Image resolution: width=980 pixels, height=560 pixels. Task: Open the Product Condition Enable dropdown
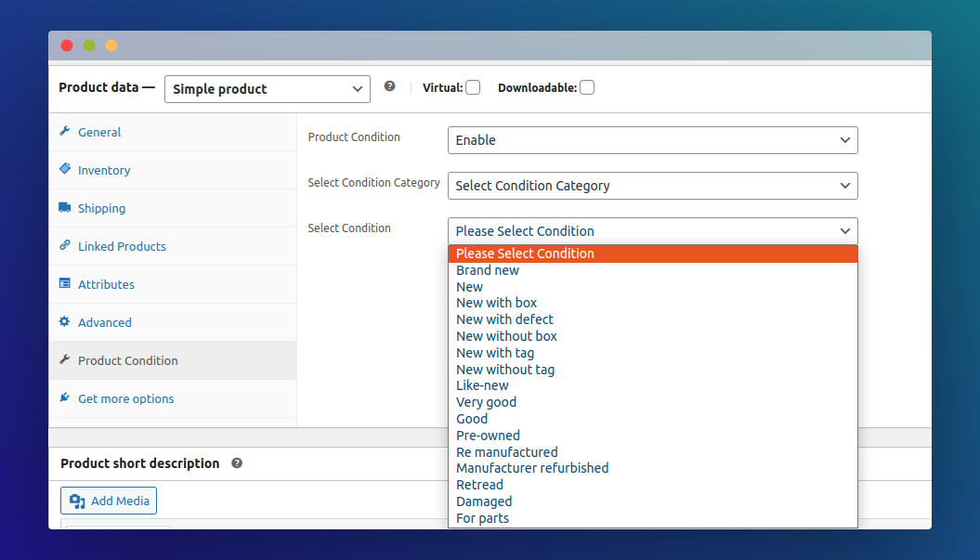pos(652,140)
